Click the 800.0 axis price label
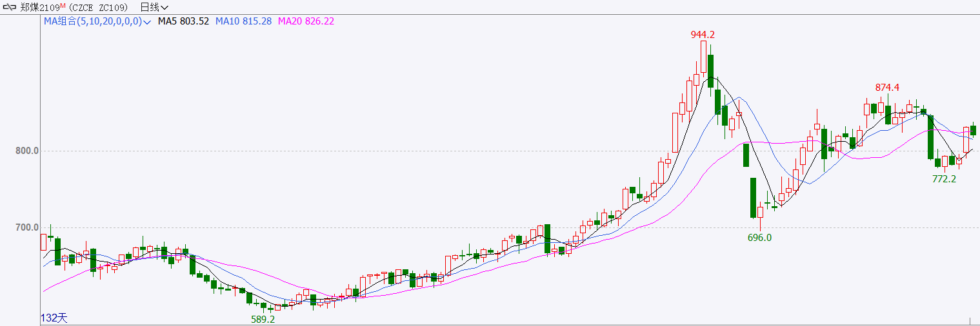The image size is (980, 326). point(28,151)
